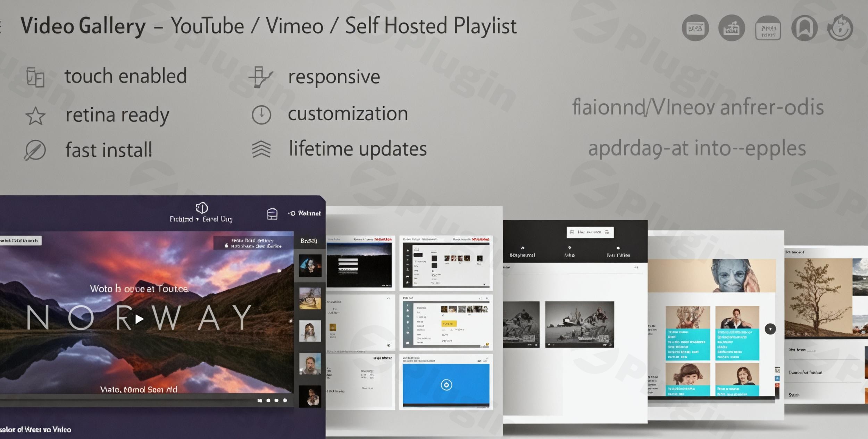This screenshot has height=439, width=868.
Task: Click the clock icon beside 'customization'
Action: (261, 115)
